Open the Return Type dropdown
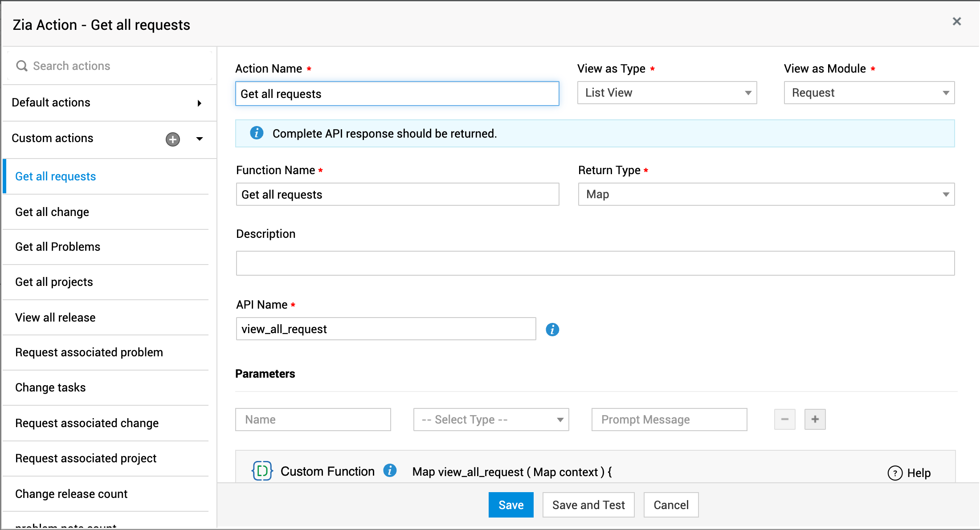980x530 pixels. [x=766, y=194]
